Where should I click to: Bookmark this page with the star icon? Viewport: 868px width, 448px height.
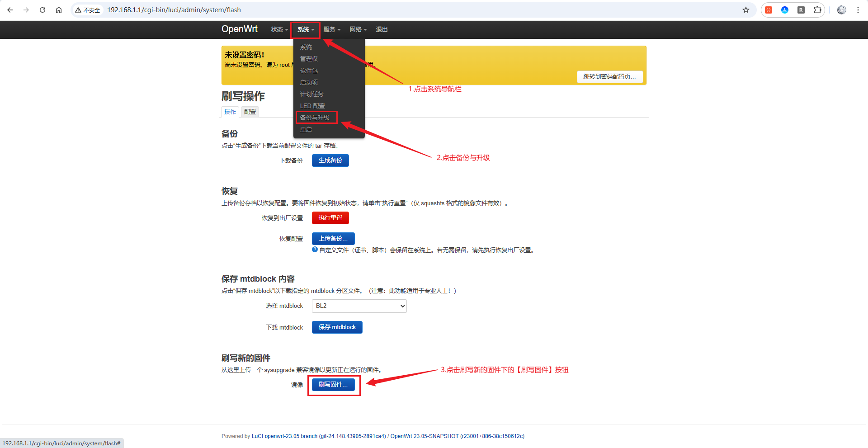tap(746, 10)
